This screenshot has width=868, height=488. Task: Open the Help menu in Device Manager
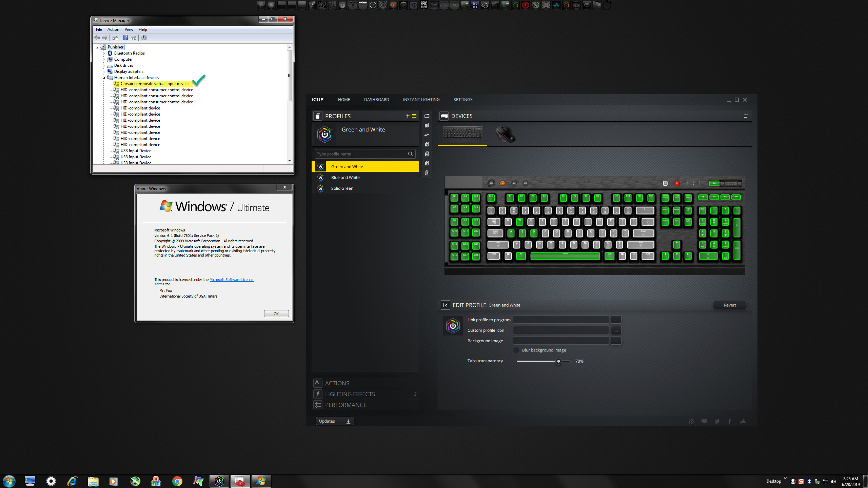click(x=143, y=29)
